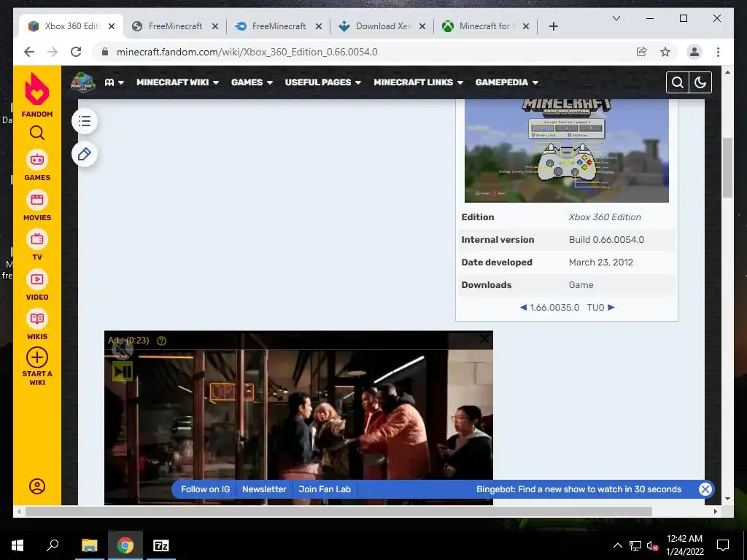Open the Fandom sidebar search icon
Screen dimensions: 747x560
point(37,133)
